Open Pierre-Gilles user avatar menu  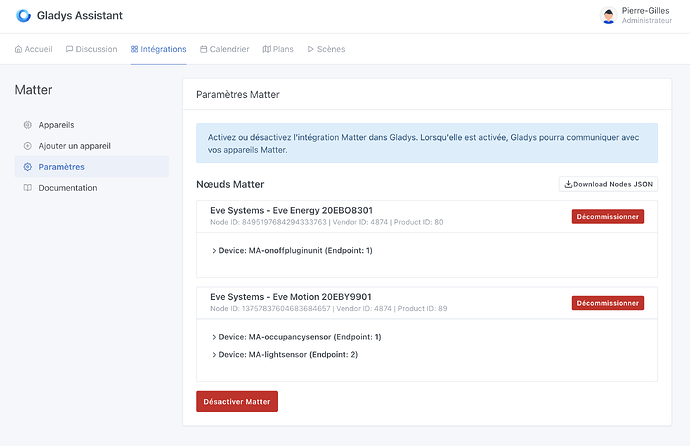coord(609,15)
